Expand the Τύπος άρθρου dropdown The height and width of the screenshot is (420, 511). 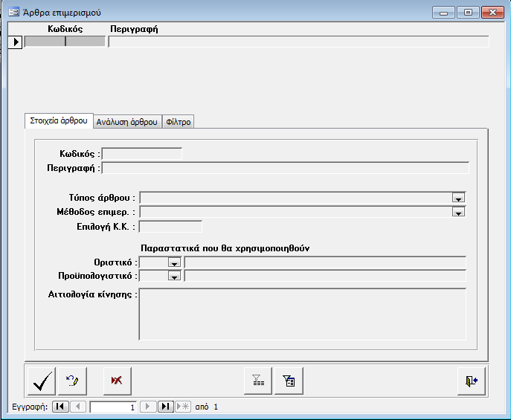(458, 198)
